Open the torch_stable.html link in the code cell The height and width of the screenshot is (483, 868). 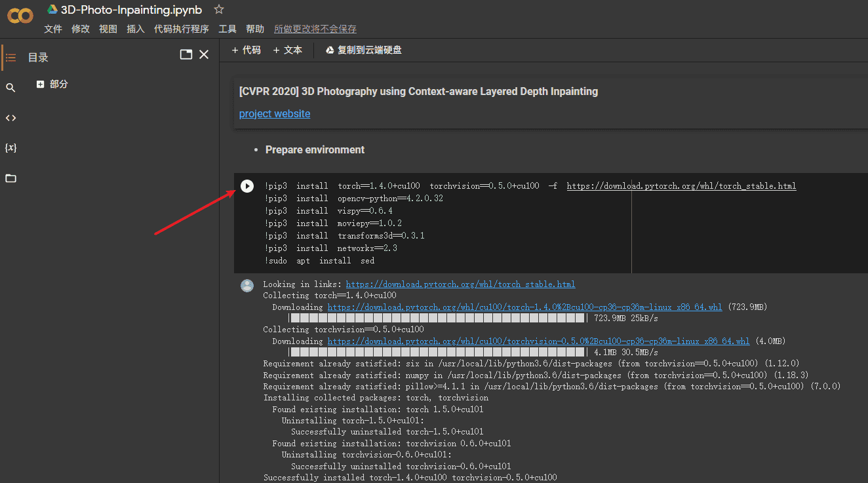click(681, 186)
